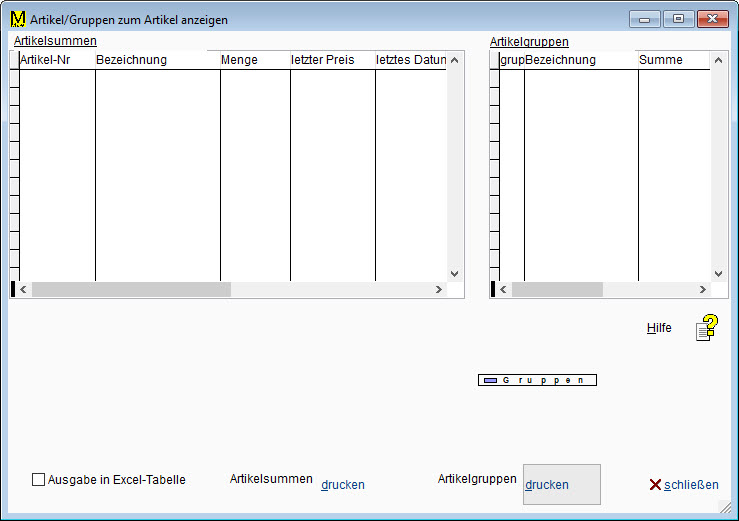Click the Hilfe help document icon
The height and width of the screenshot is (521, 739).
click(707, 328)
